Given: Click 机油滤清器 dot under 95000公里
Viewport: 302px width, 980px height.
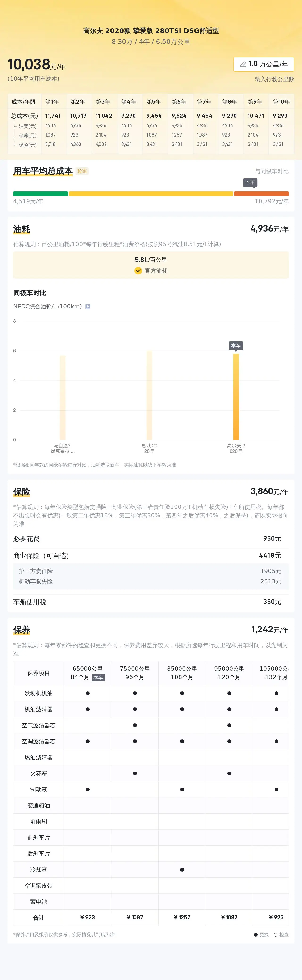Looking at the screenshot, I should click(x=229, y=709).
